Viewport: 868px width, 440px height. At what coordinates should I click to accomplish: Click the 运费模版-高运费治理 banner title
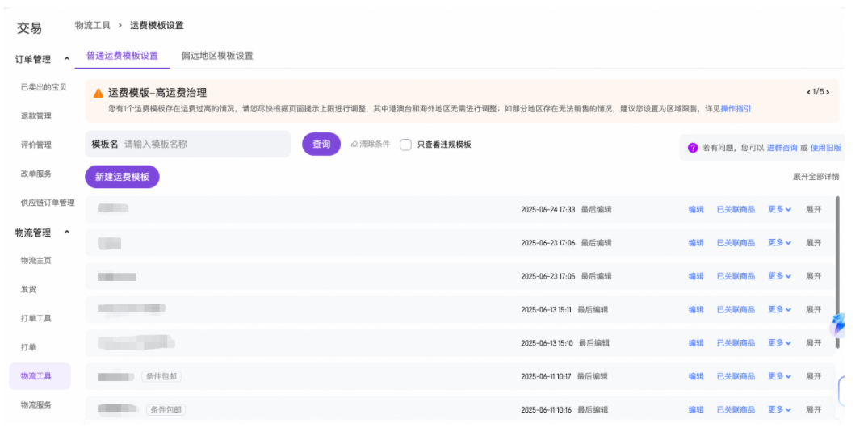(157, 92)
